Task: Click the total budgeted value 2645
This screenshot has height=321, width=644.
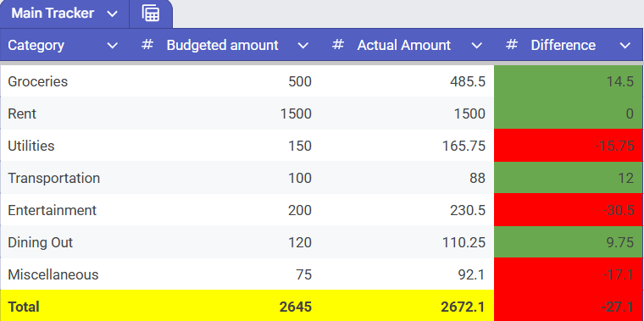Action: tap(295, 307)
